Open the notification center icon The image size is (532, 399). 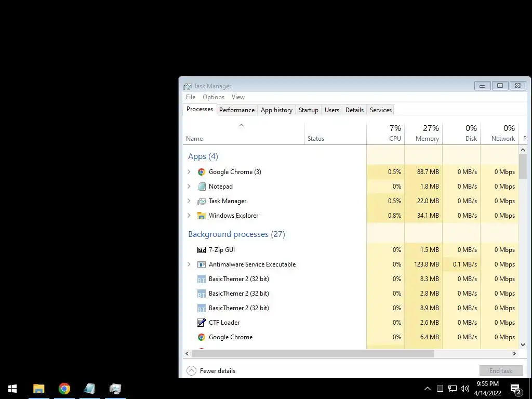tap(516, 389)
